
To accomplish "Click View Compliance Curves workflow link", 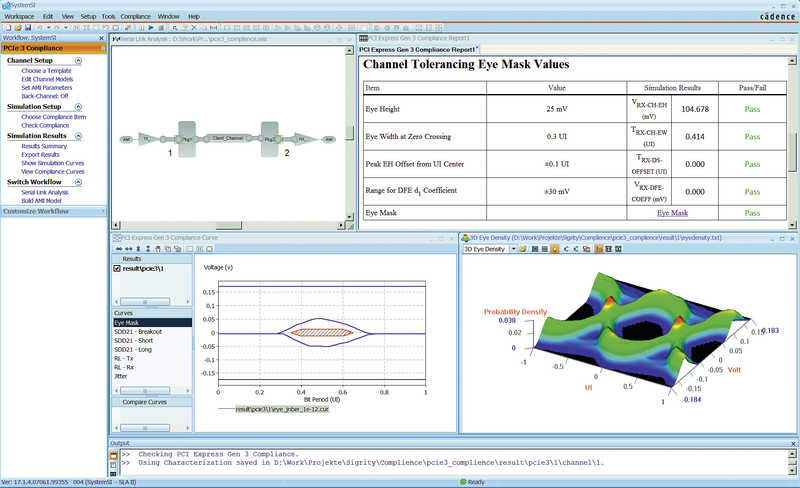I will (53, 172).
